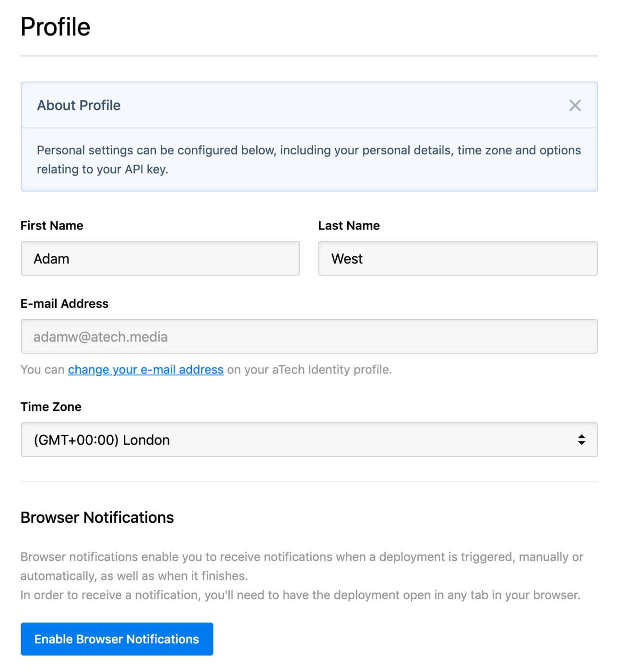Click the browser notifications explanation paragraph
Image resolution: width=638 pixels, height=672 pixels.
302,566
